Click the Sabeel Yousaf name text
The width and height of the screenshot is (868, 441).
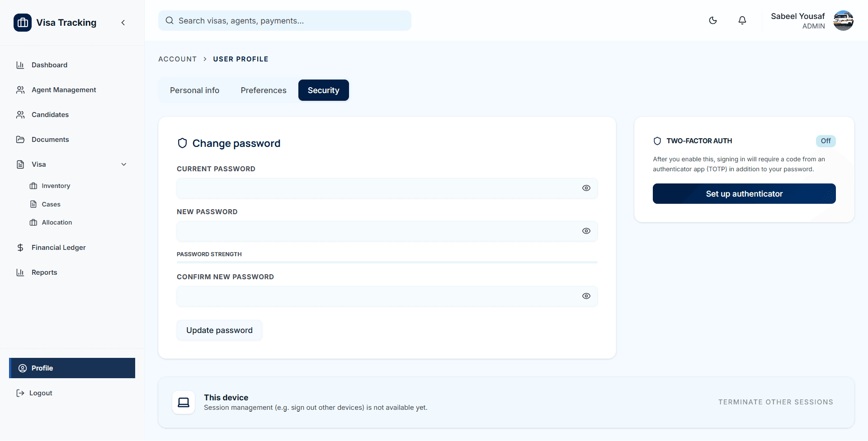click(798, 16)
